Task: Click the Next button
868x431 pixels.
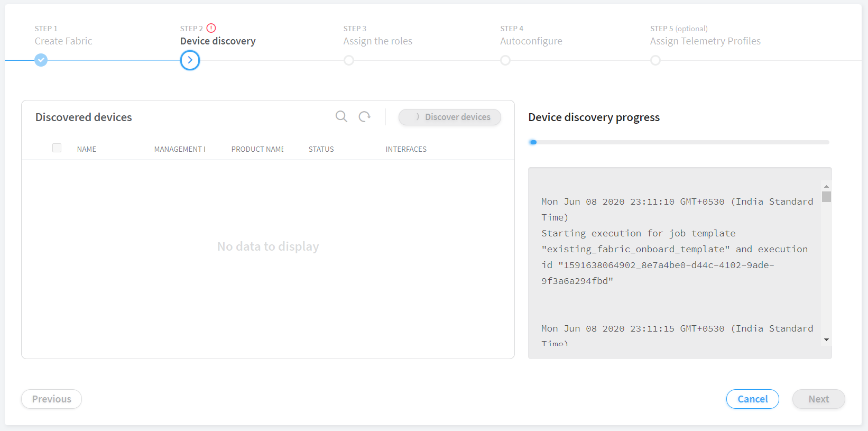Action: (818, 399)
